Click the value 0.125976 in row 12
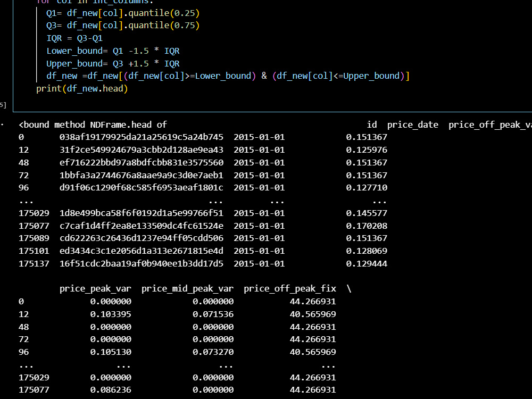Screen dimensions: 532x399 (x=367, y=149)
